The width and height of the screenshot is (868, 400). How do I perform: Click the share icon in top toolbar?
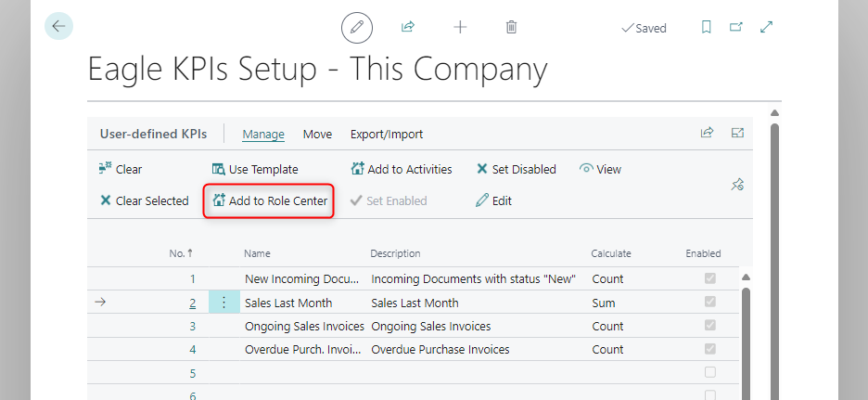[x=408, y=27]
